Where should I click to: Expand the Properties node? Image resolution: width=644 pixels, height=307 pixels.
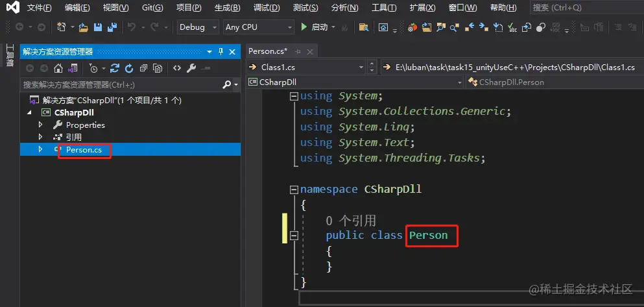point(40,125)
